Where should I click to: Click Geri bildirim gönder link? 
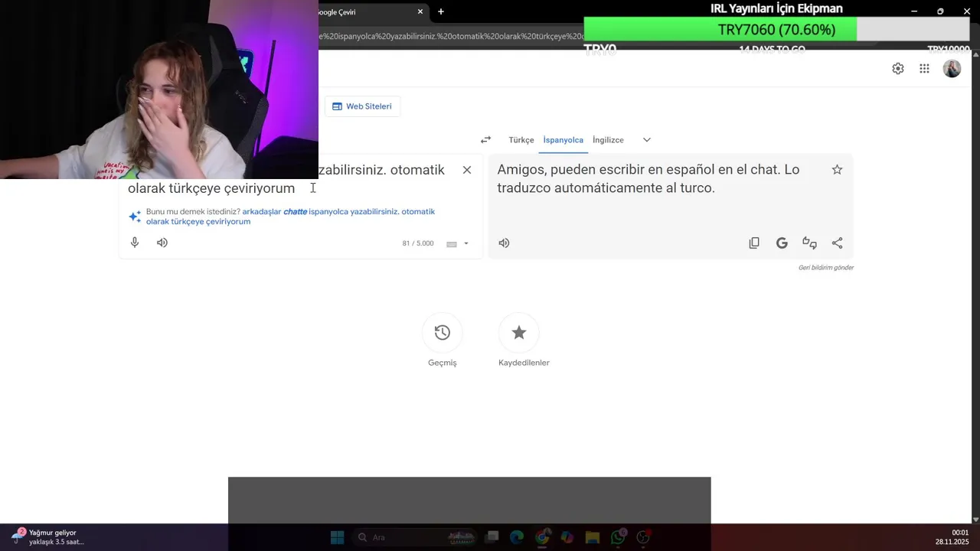click(826, 268)
